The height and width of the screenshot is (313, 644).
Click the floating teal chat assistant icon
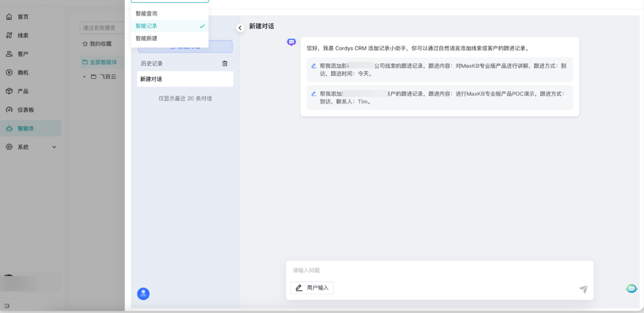click(x=632, y=289)
